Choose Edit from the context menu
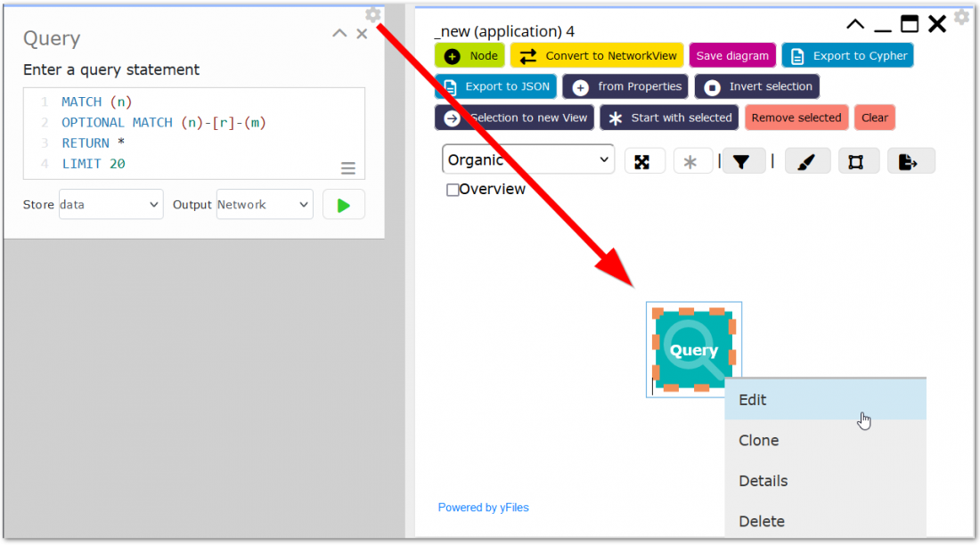 pos(752,400)
